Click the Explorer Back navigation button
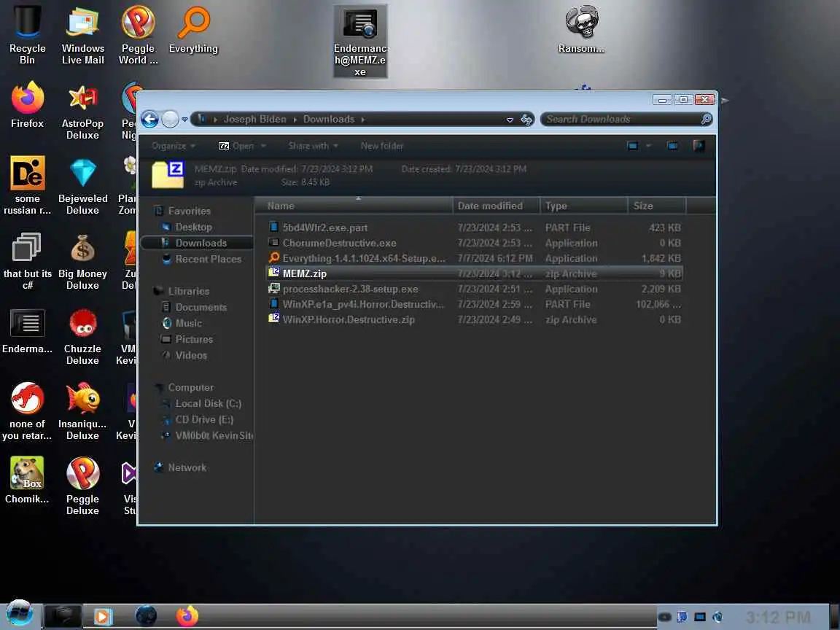This screenshot has width=840, height=630. pyautogui.click(x=150, y=119)
